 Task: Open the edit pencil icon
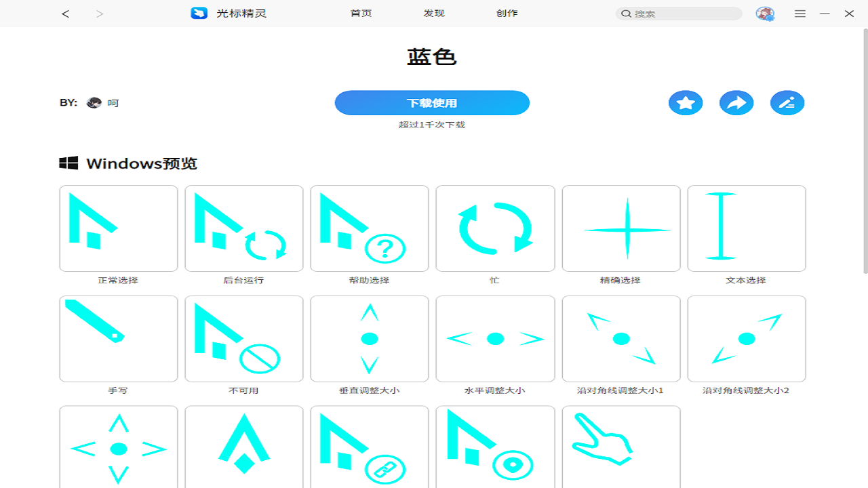pos(787,102)
